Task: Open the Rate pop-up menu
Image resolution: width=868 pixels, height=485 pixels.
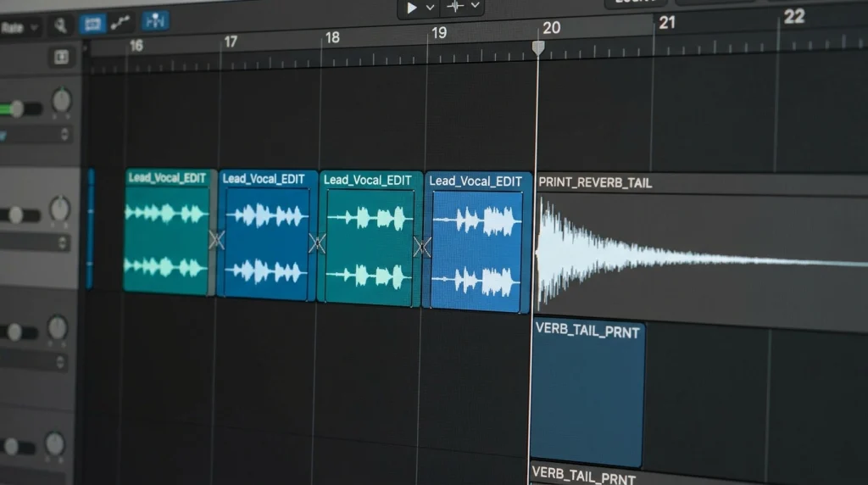Action: coord(19,26)
